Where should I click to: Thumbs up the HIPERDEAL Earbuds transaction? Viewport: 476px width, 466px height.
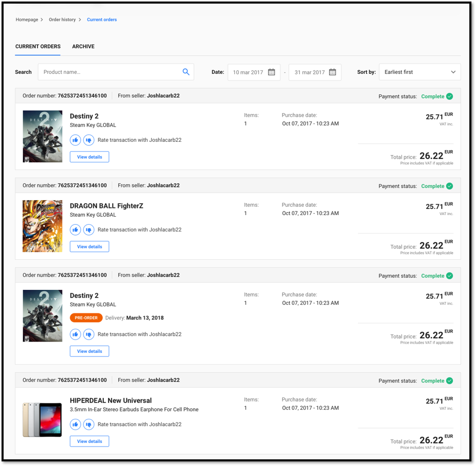coord(75,424)
